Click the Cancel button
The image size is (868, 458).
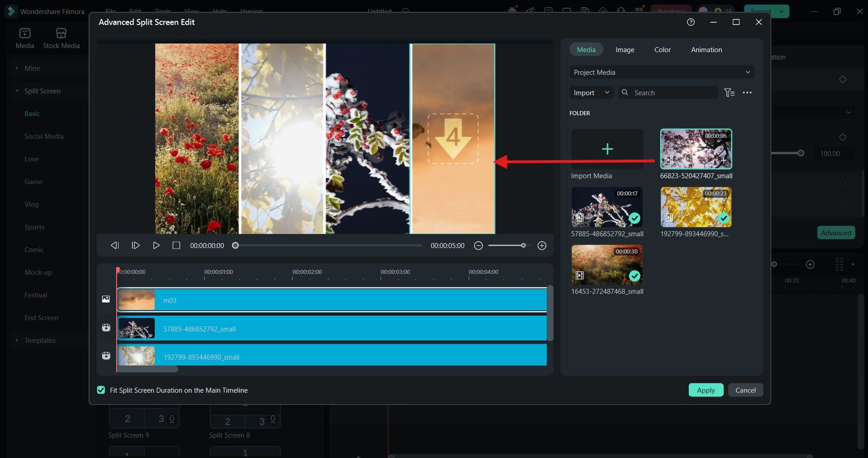pos(745,390)
